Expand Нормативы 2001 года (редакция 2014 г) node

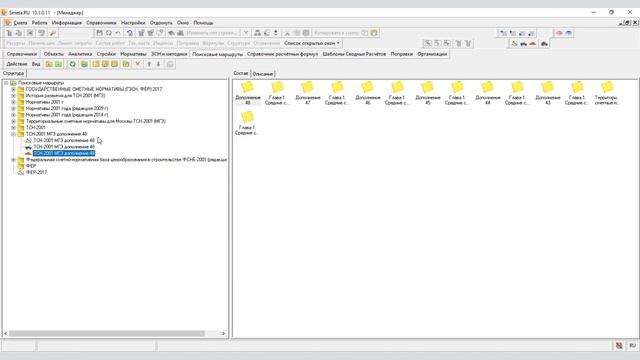click(13, 115)
